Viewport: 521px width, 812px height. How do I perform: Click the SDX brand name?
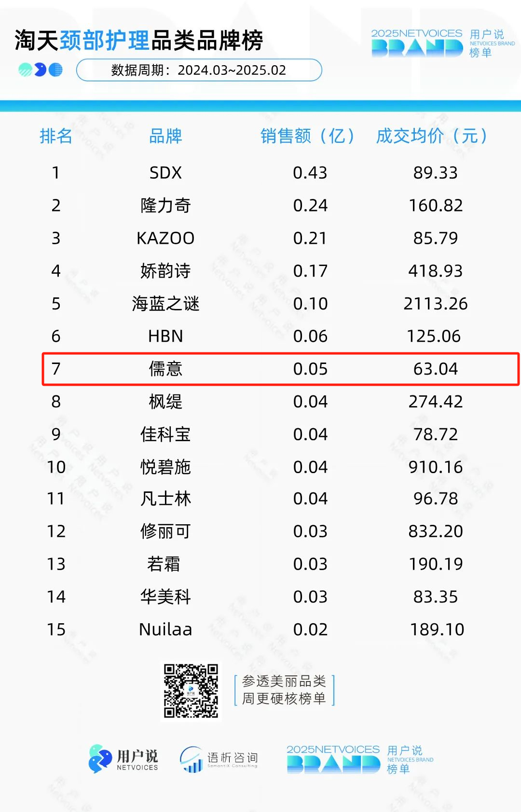click(165, 173)
